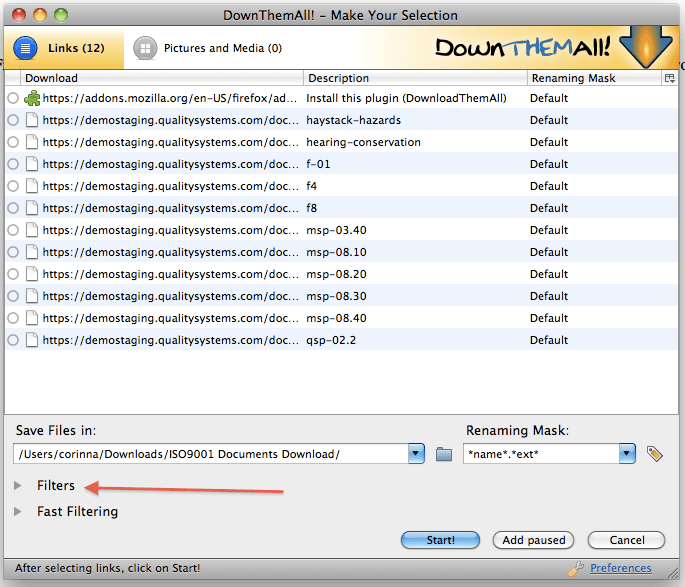Image resolution: width=685 pixels, height=587 pixels.
Task: Expand the Filters section
Action: [x=18, y=486]
